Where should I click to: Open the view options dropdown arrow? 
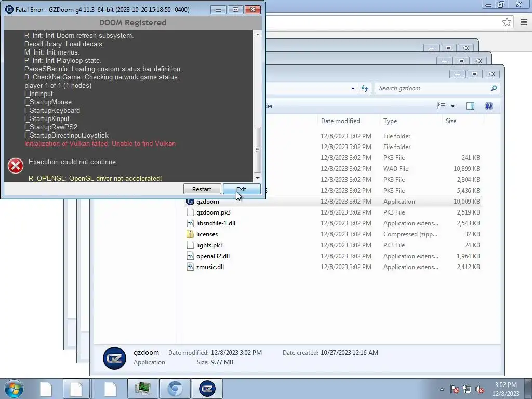(453, 106)
